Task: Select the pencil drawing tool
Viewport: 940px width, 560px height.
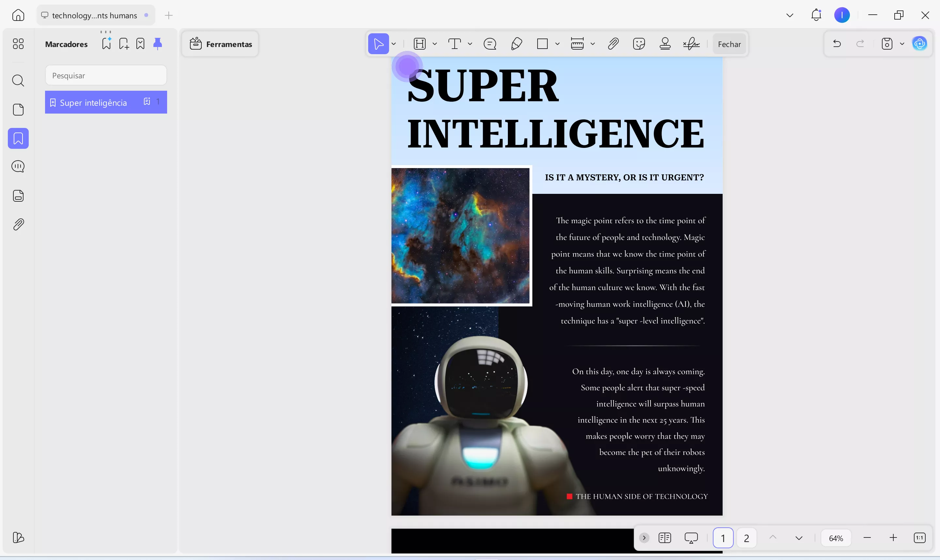Action: tap(516, 44)
